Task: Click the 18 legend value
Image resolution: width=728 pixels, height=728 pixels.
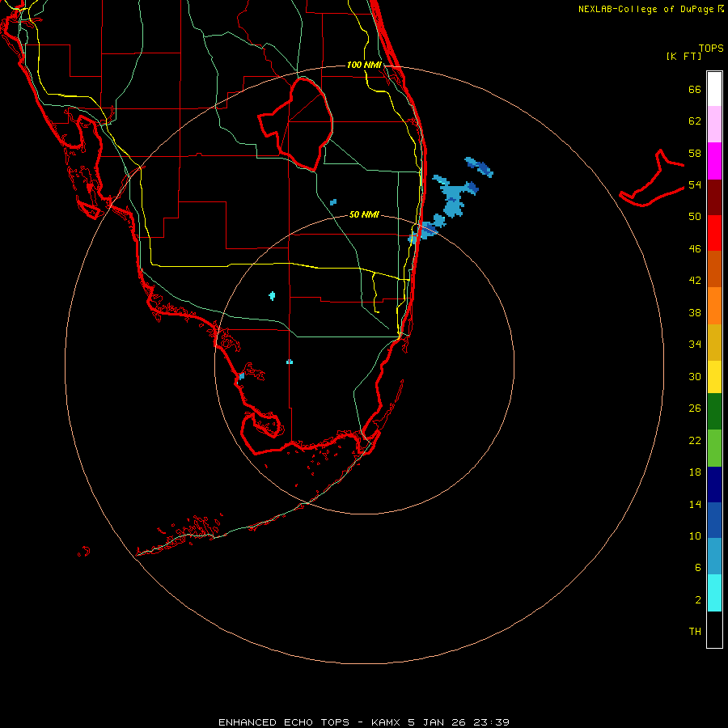Action: 695,472
